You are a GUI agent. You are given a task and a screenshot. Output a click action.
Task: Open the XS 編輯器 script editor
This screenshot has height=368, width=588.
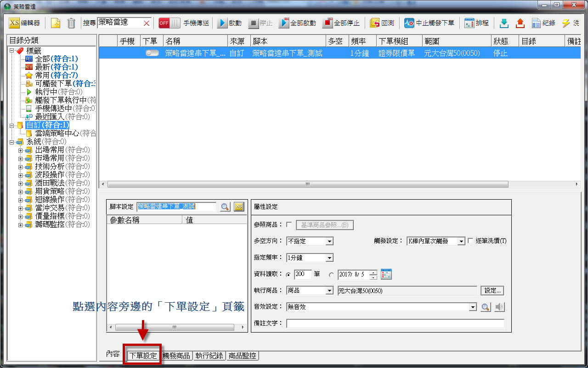click(x=25, y=23)
